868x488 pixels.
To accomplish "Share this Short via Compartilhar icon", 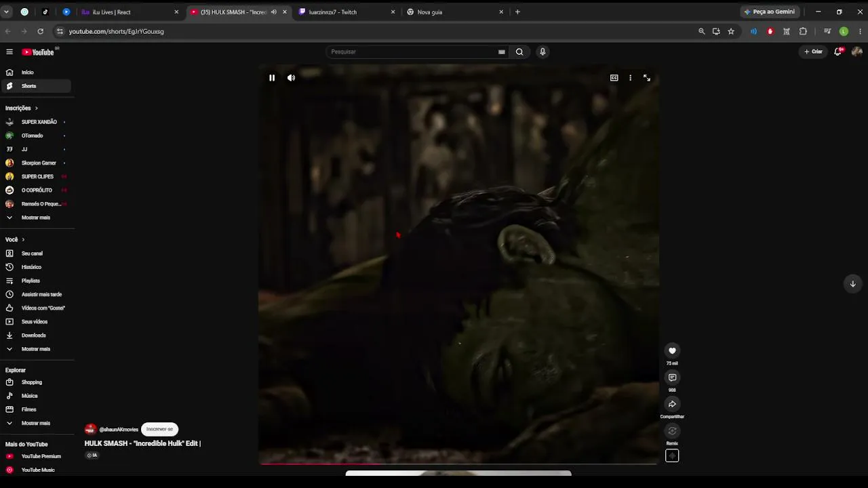I will (672, 404).
